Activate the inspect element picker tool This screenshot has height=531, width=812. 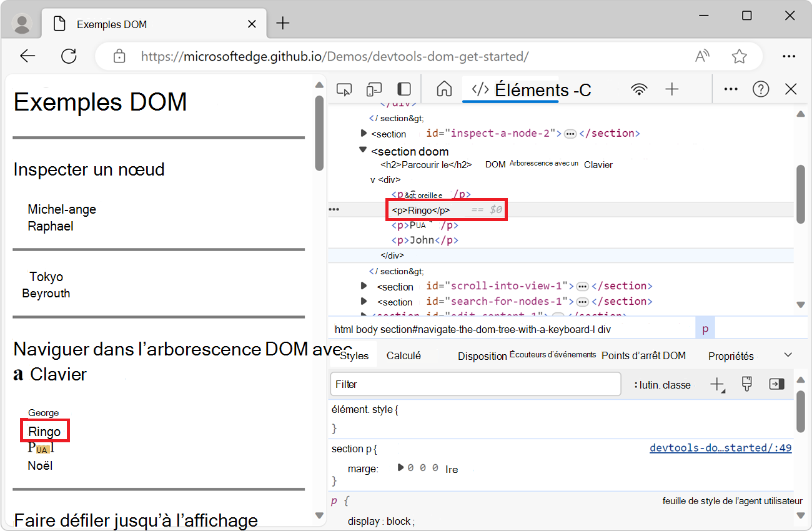point(344,89)
